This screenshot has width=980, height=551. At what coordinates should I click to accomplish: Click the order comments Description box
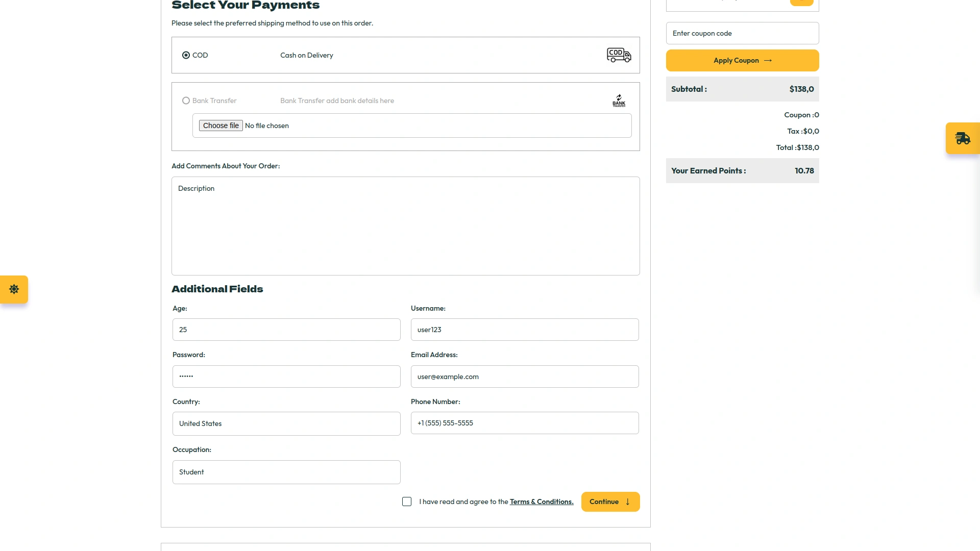point(405,226)
